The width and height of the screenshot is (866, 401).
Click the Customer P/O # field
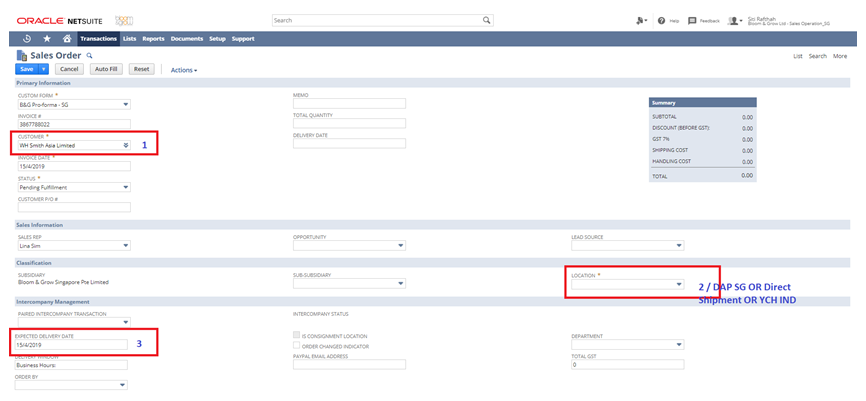click(x=74, y=207)
